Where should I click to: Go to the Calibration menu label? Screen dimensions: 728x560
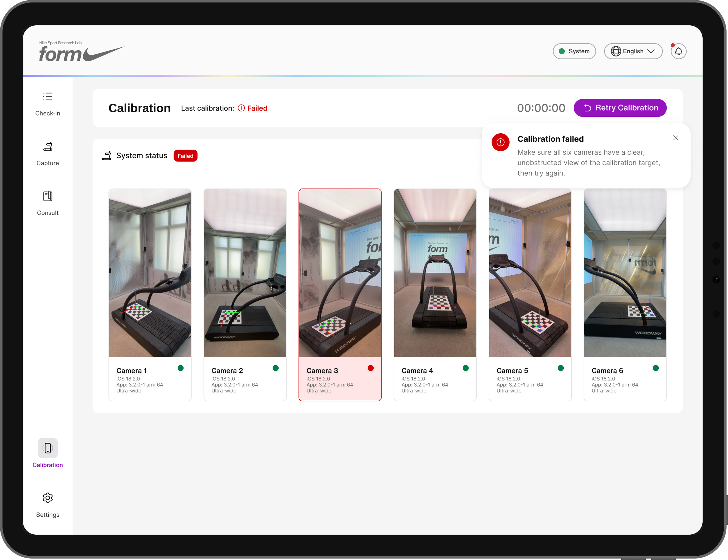[x=48, y=465]
